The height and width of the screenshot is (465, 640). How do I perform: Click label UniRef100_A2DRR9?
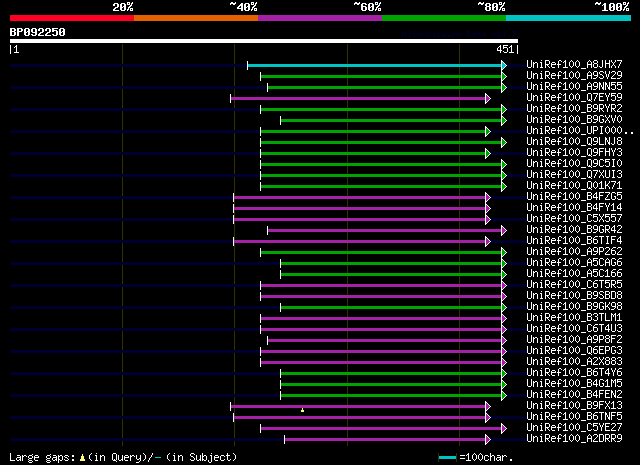coord(574,439)
